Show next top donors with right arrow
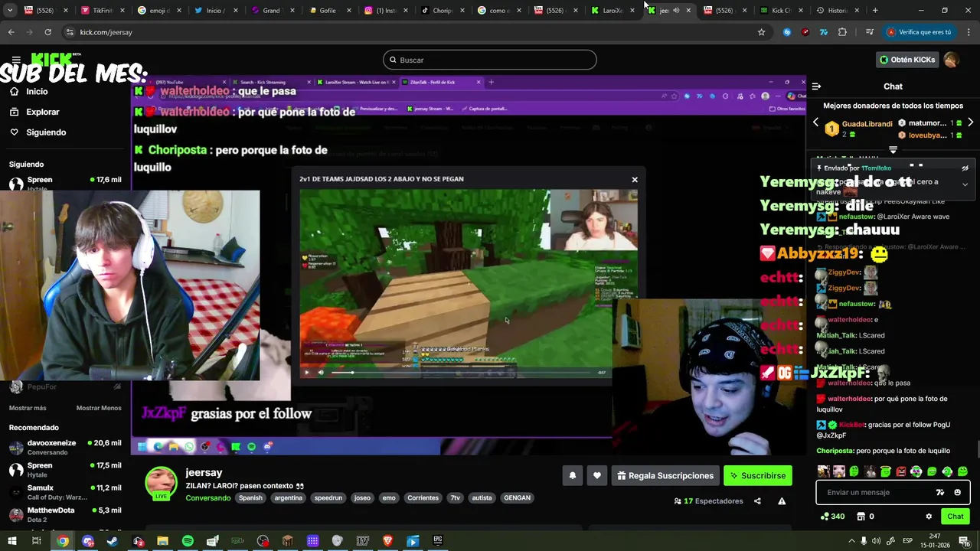The height and width of the screenshot is (551, 980). click(x=970, y=122)
